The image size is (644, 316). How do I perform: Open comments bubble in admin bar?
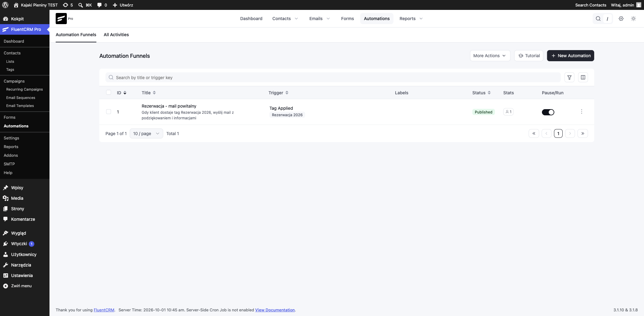pyautogui.click(x=102, y=5)
